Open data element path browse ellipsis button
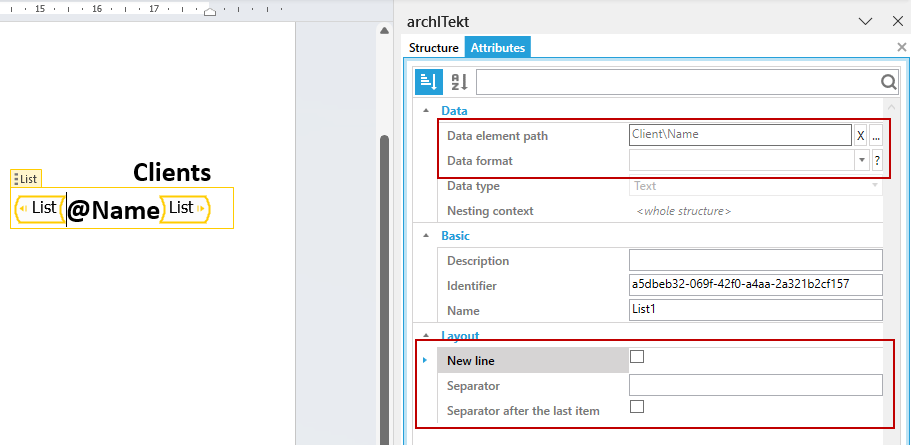Screen dimensions: 911x445 point(876,136)
